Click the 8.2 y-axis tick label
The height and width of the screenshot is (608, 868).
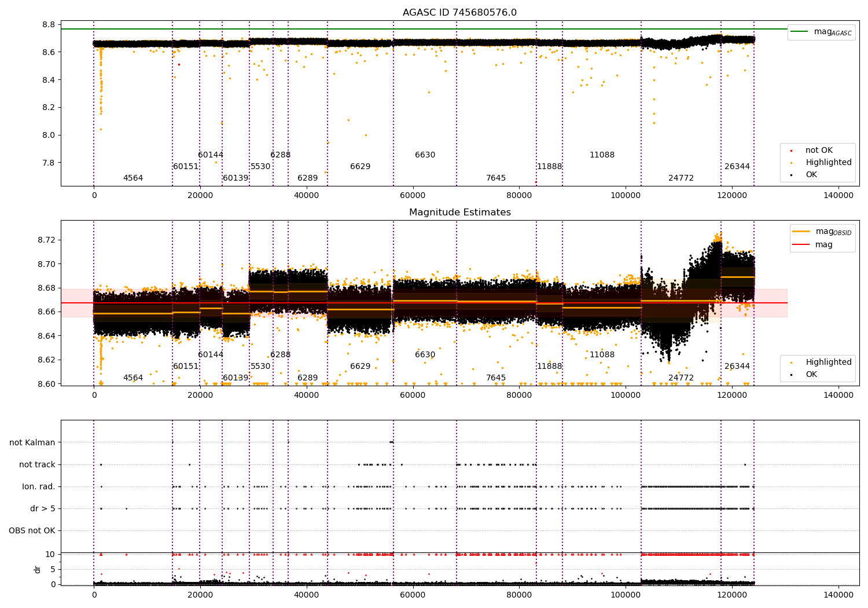[x=49, y=108]
